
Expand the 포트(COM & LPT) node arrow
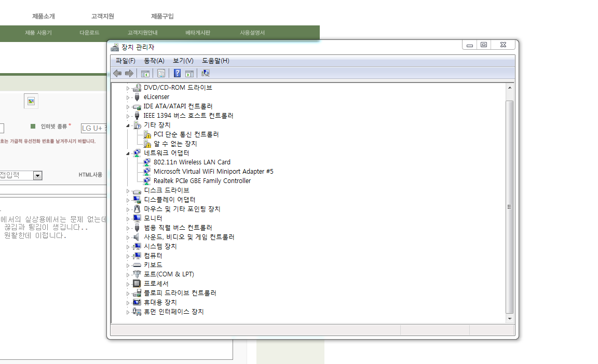click(x=128, y=274)
